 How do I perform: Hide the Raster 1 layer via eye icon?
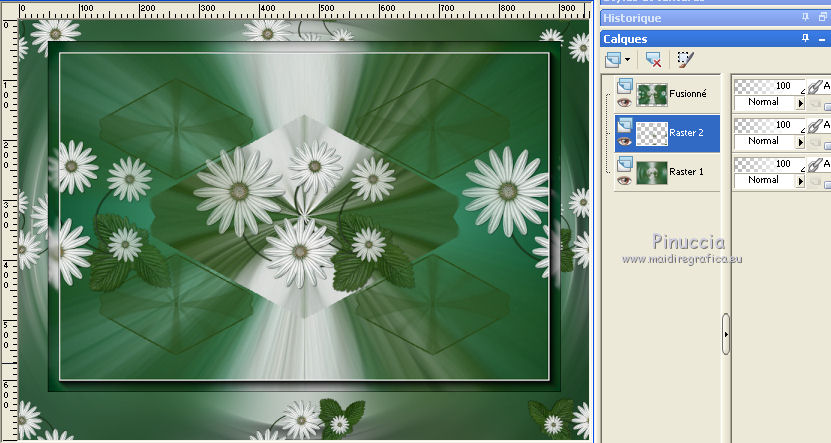[x=624, y=181]
